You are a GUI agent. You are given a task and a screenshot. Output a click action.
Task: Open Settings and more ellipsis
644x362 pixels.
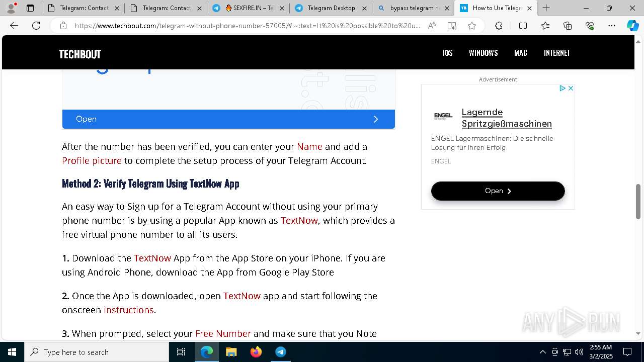(x=612, y=26)
